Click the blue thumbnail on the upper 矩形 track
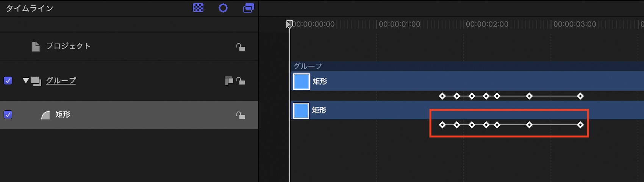This screenshot has height=182, width=644. pyautogui.click(x=302, y=82)
